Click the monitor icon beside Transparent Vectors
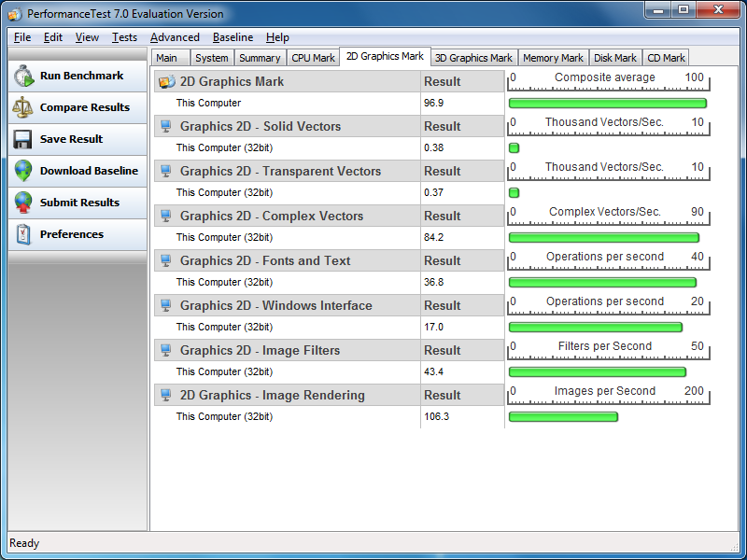 point(166,171)
